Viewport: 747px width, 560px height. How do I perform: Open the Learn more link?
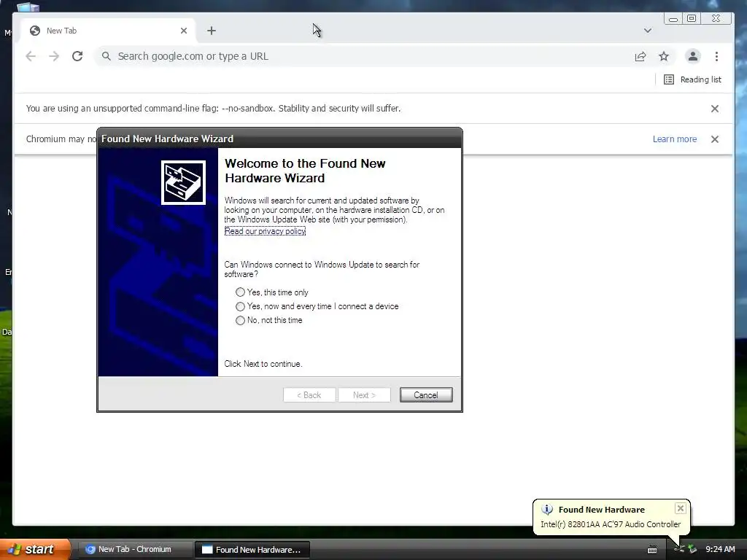pyautogui.click(x=675, y=139)
